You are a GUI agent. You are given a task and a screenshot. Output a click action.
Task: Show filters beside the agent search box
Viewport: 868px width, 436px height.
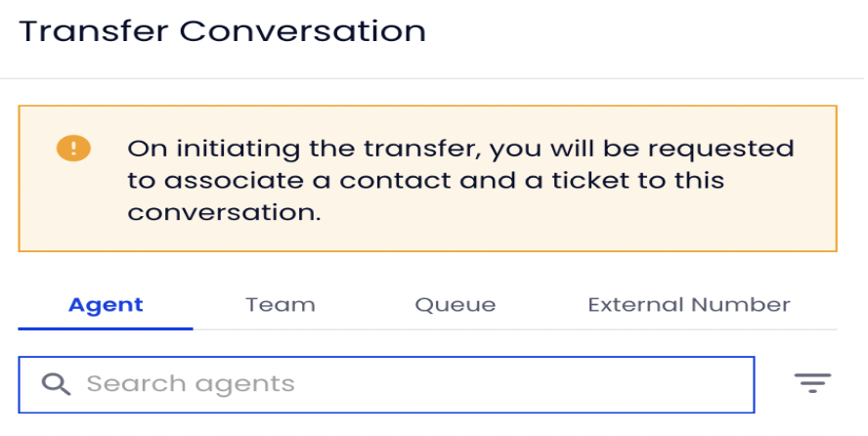812,383
